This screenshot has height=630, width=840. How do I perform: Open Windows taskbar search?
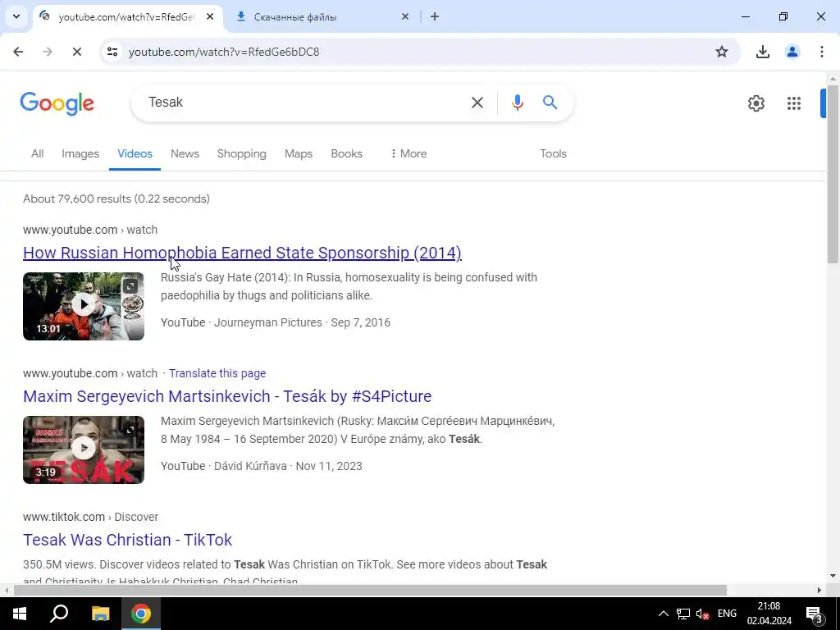click(x=59, y=614)
